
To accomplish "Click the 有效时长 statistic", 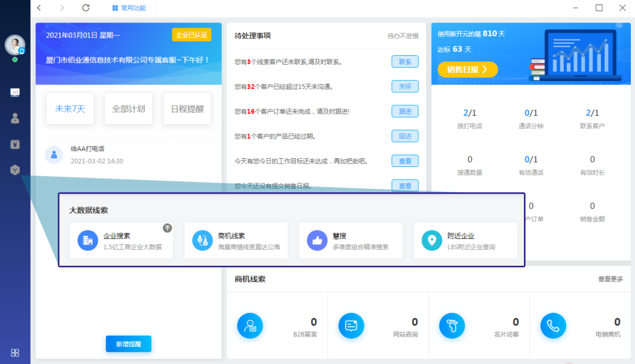I will pos(592,165).
